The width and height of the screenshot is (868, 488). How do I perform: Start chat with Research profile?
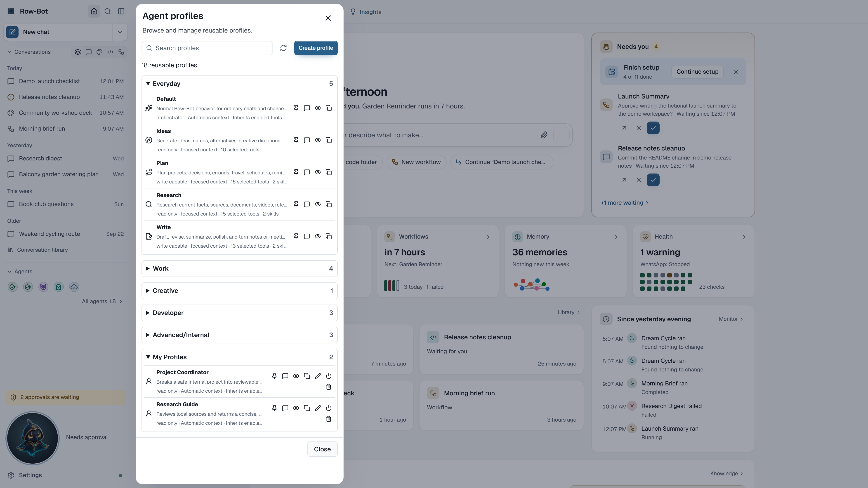tap(307, 204)
